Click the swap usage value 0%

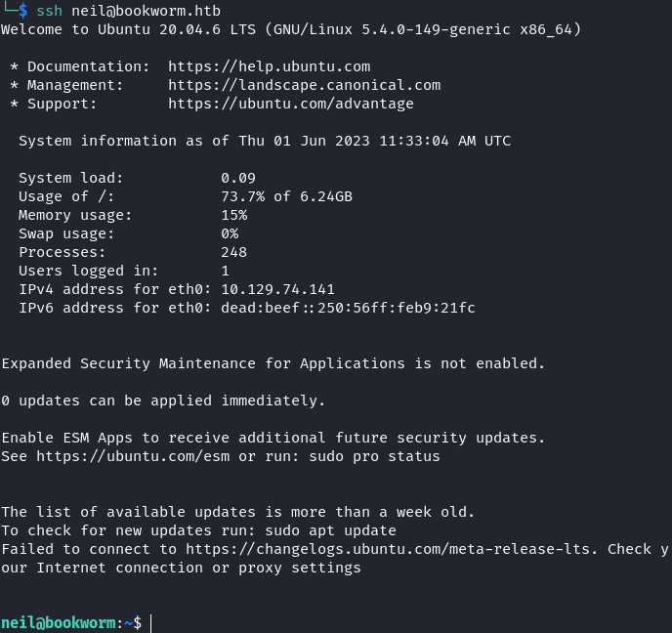tap(230, 233)
